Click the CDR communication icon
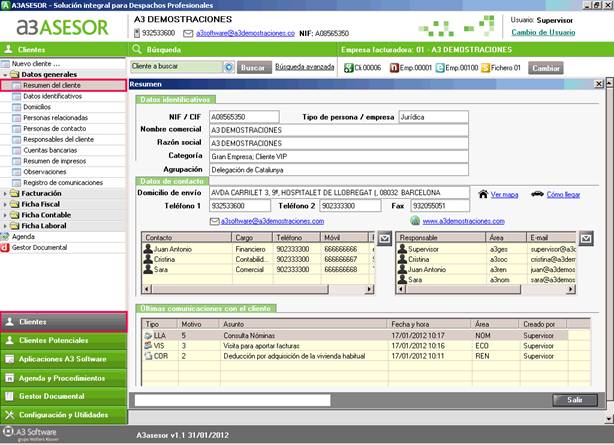 148,356
